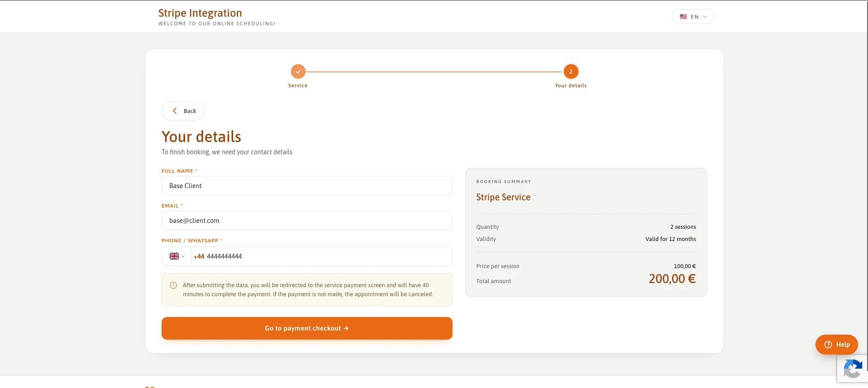Click the 100,00 € price per session
Screen dimensions: 868x388
pyautogui.click(x=685, y=266)
